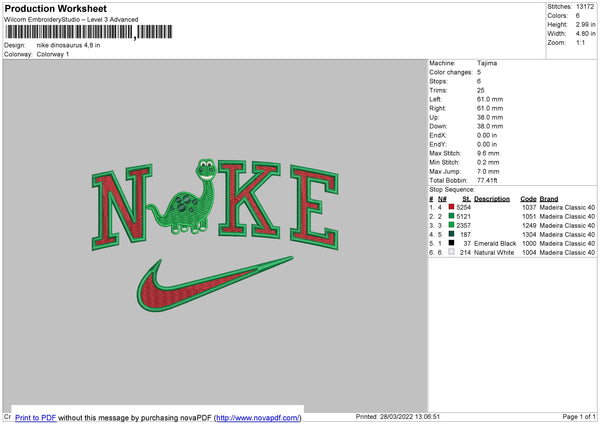Click the Trims value '25'

click(481, 90)
